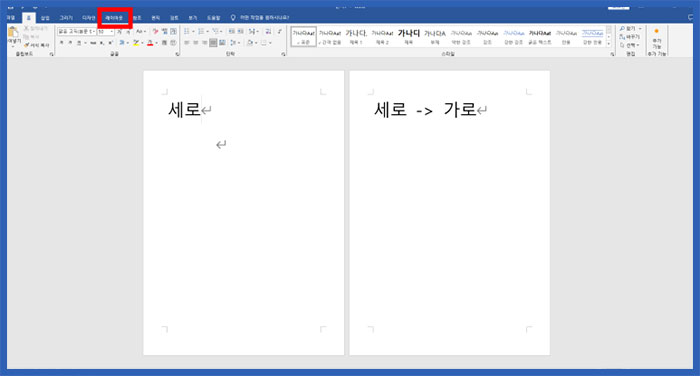
Task: Open the Clipboard pane launcher
Action: [52, 54]
